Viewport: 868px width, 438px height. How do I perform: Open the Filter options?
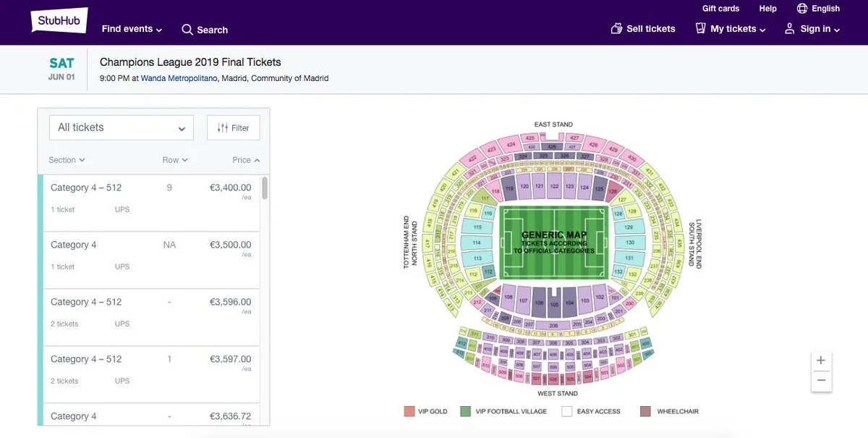[233, 127]
